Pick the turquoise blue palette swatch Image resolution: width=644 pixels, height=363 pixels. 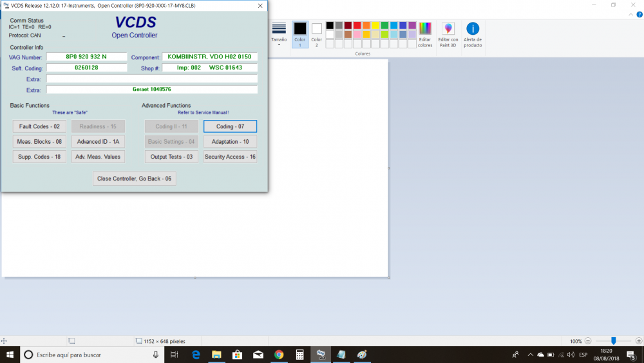[394, 26]
